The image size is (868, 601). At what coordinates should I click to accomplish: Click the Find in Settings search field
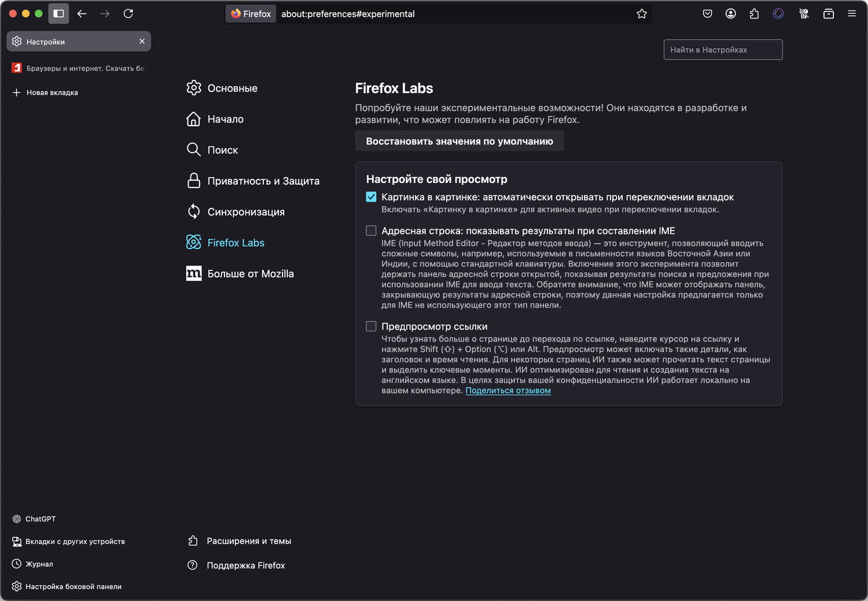(723, 50)
